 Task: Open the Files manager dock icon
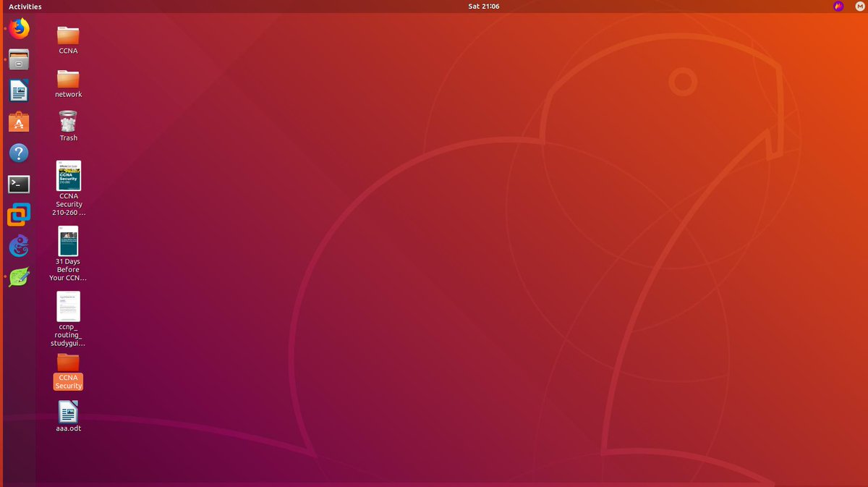pyautogui.click(x=19, y=60)
